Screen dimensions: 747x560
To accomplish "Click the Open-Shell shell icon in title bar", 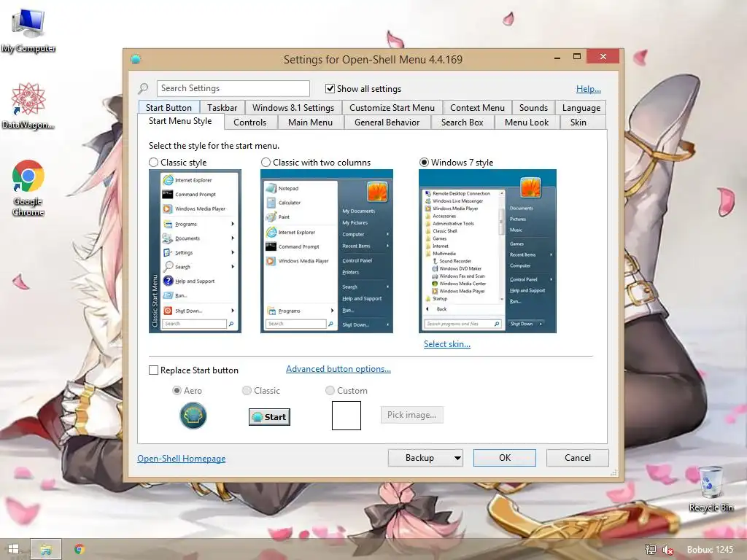I will (136, 59).
